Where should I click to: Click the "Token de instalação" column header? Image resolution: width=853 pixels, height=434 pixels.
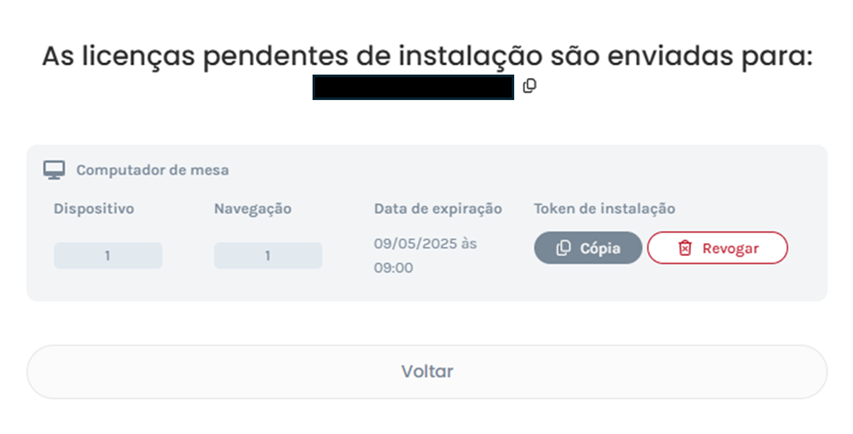coord(605,209)
